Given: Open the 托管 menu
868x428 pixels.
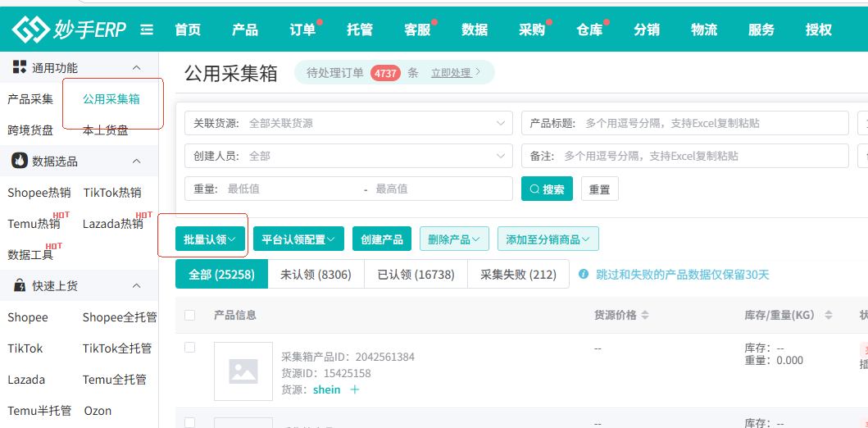Looking at the screenshot, I should (x=360, y=30).
